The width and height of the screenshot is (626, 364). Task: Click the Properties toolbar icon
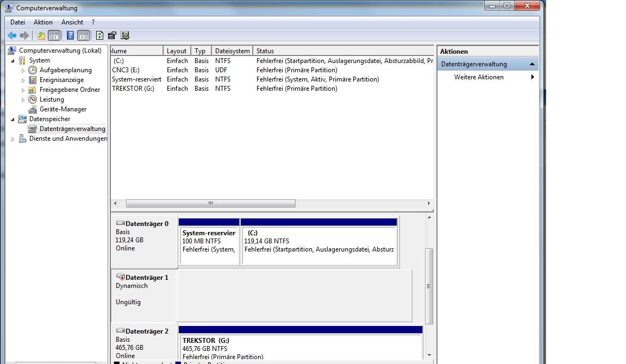pos(112,35)
